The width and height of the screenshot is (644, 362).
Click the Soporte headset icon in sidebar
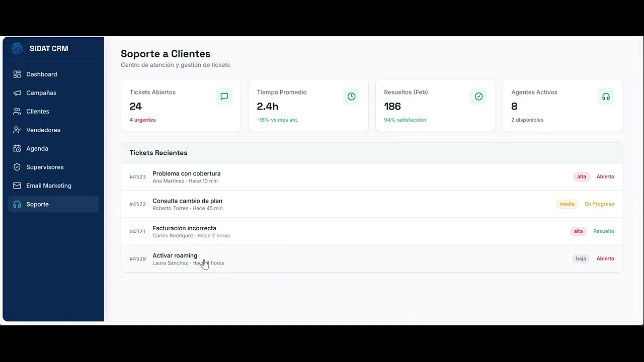17,204
